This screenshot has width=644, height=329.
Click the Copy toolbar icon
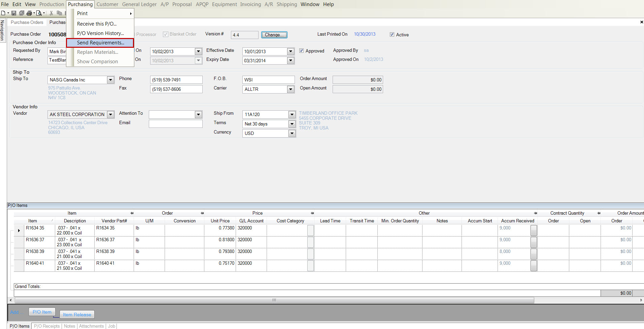coord(59,13)
